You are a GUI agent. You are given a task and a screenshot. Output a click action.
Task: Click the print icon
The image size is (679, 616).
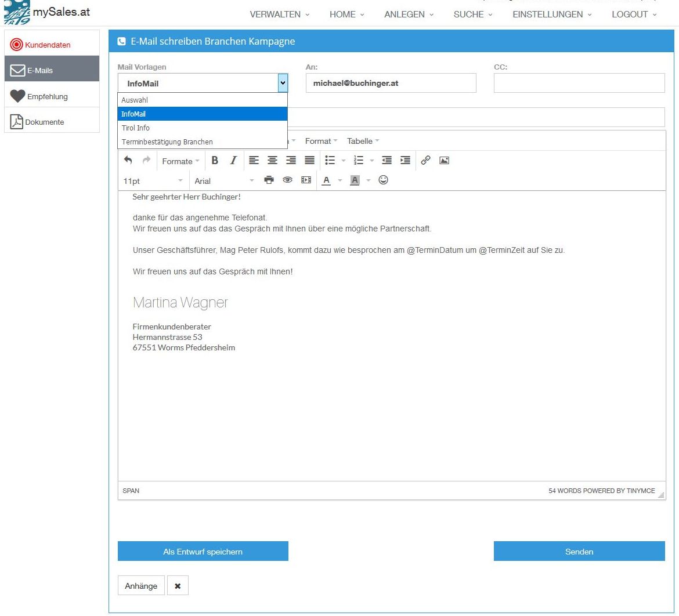[x=269, y=180]
